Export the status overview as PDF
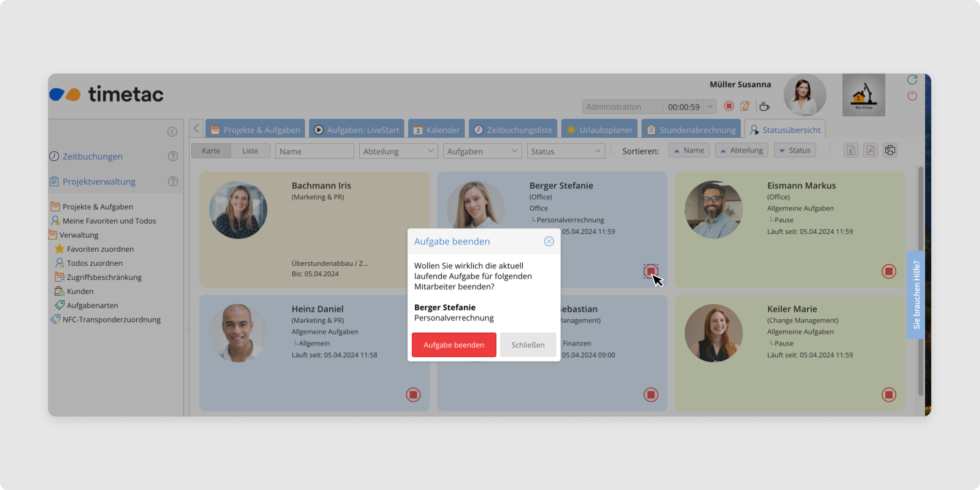This screenshot has width=980, height=490. coord(871,150)
